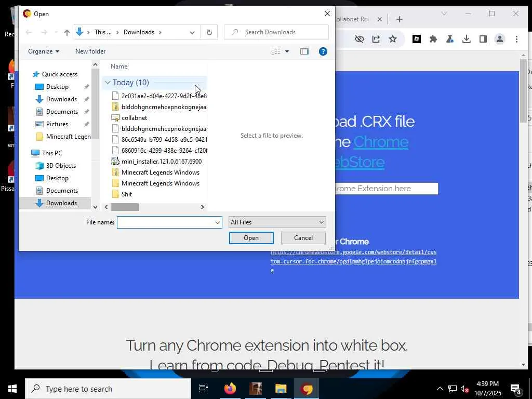Open the Windows Start menu
532x399 pixels.
click(12, 389)
